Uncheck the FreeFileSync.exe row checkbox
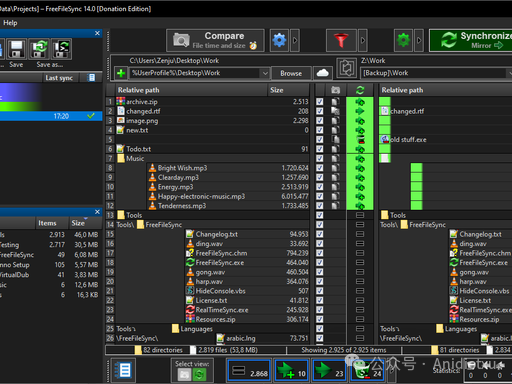Viewport: 512px width, 384px height. [319, 262]
